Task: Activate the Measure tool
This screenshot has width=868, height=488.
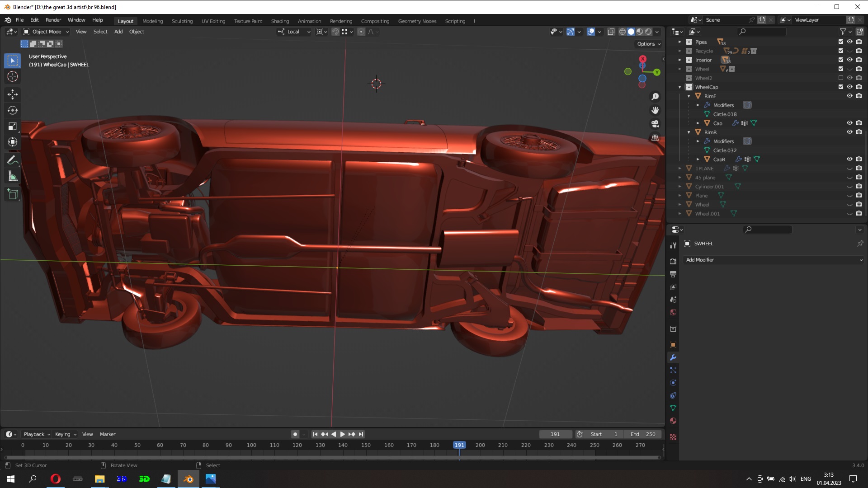Action: [x=13, y=177]
